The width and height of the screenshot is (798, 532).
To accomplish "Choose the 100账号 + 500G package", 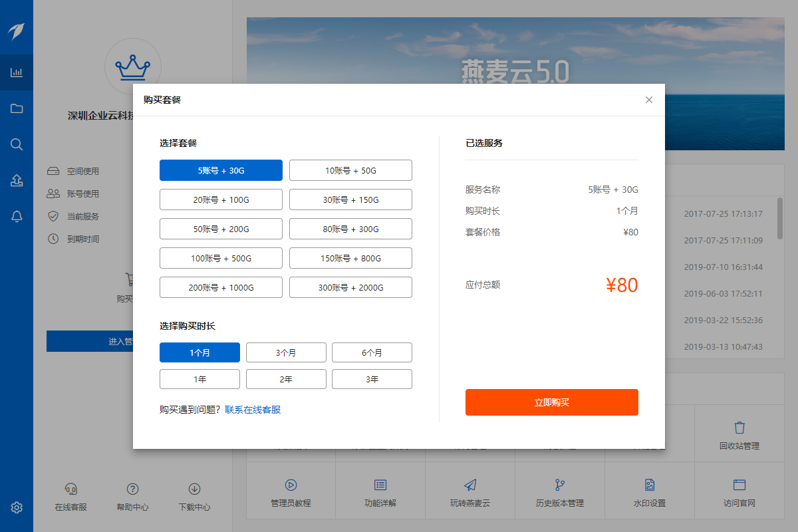I will (x=221, y=258).
